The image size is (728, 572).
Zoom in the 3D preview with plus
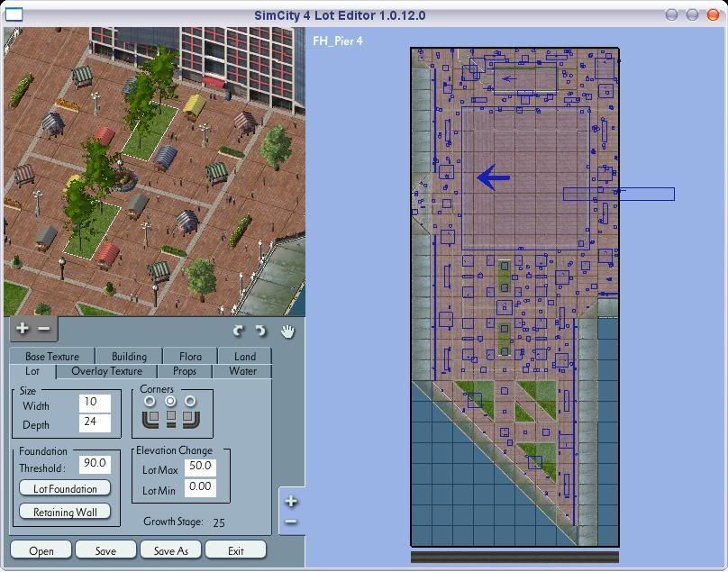[22, 328]
